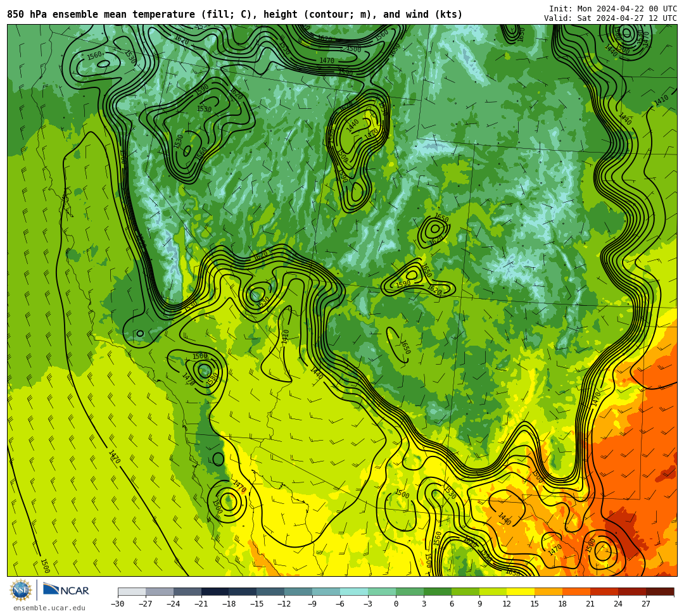Pick the light orange 15 to 18 swatch
684x616 pixels.
[548, 591]
